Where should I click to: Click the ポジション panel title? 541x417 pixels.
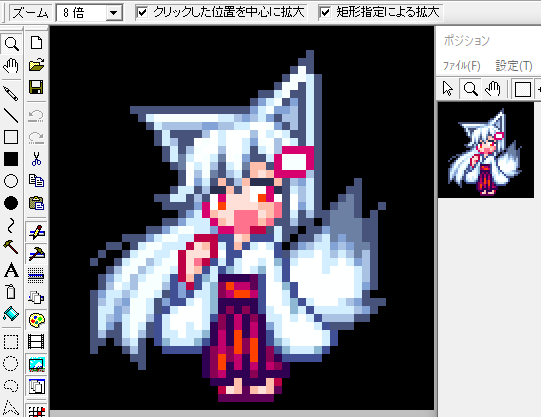point(466,40)
